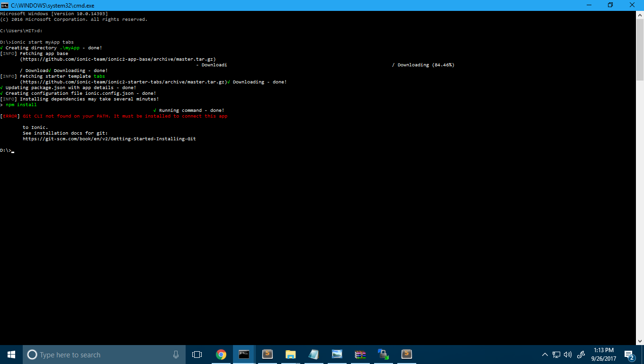Open the picture viewer taskbar icon
The width and height of the screenshot is (644, 364).
pyautogui.click(x=337, y=355)
